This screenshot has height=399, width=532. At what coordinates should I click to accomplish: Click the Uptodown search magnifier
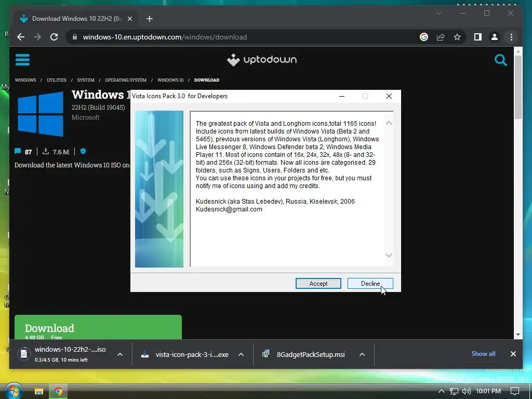coord(500,60)
